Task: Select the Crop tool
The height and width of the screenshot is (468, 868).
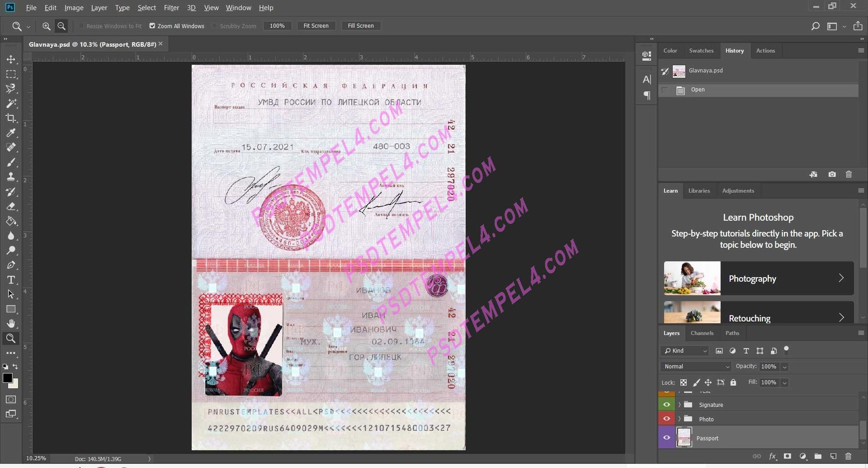Action: point(11,118)
